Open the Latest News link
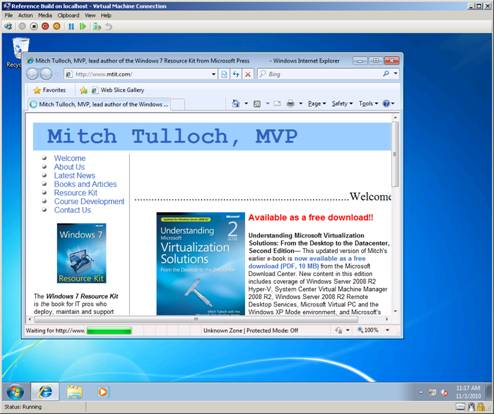The width and height of the screenshot is (494, 414). [74, 175]
